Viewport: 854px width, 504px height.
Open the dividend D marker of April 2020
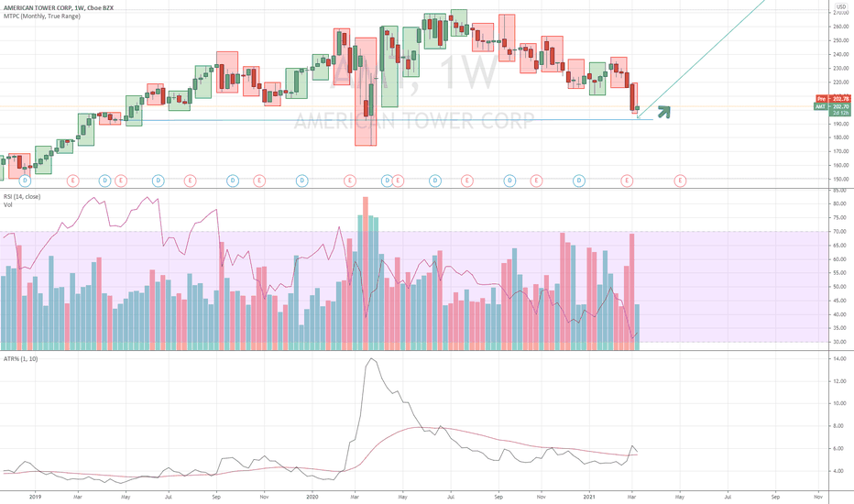(387, 181)
